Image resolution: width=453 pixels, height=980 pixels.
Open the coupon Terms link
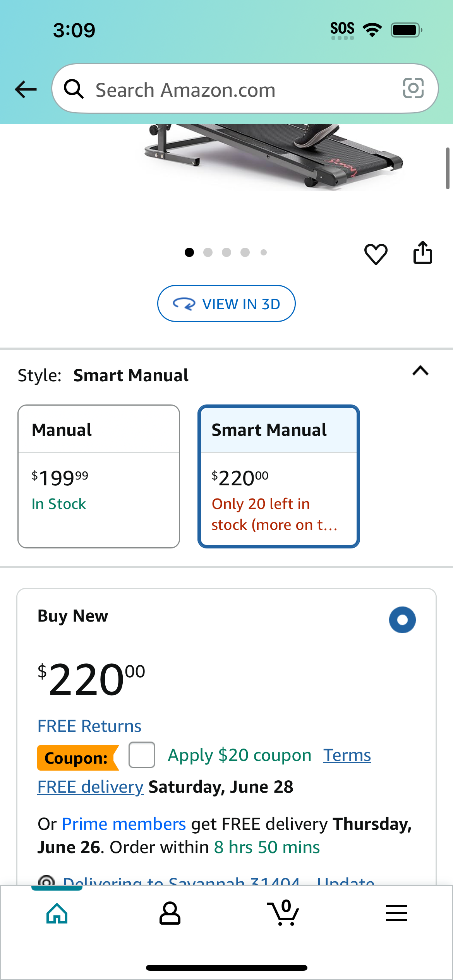347,755
